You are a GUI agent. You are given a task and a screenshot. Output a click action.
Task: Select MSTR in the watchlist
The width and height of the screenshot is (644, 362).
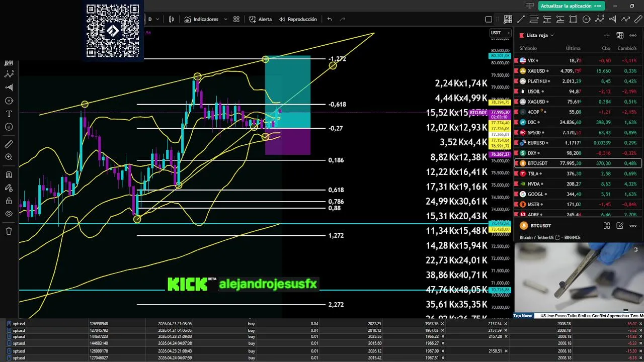(578, 205)
